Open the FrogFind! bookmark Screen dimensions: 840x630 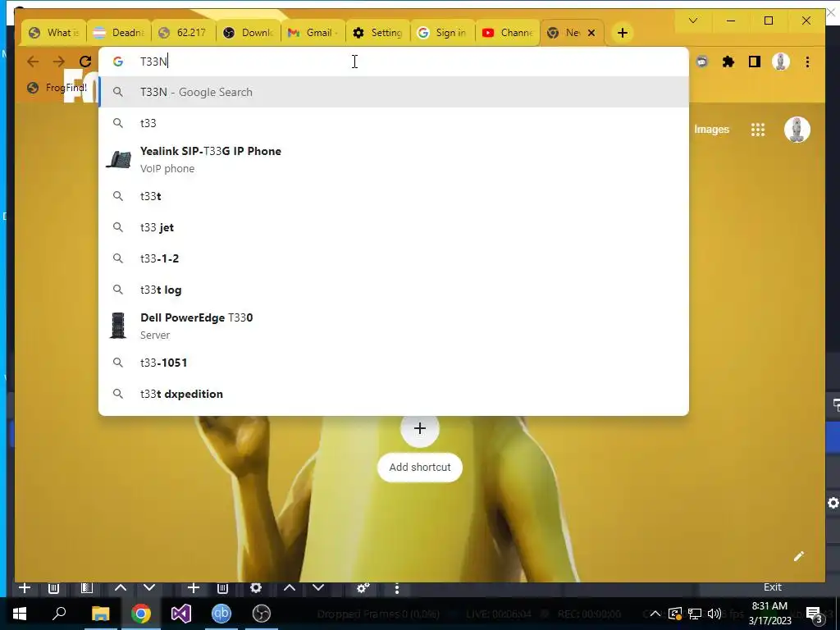(x=57, y=88)
